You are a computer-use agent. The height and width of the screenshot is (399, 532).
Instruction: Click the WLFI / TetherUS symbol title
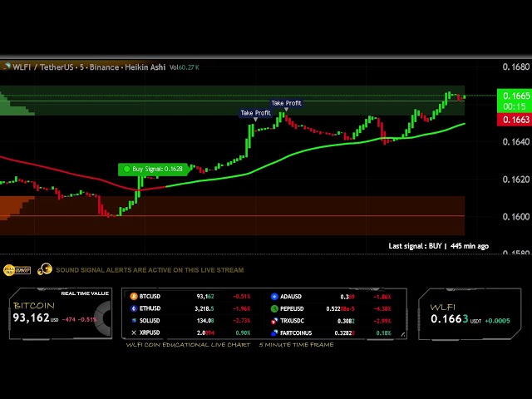(89, 67)
